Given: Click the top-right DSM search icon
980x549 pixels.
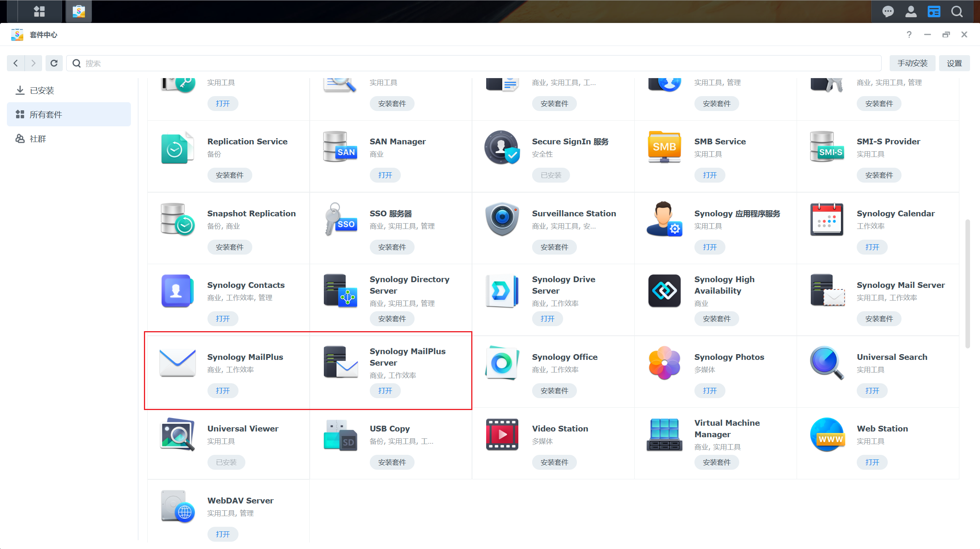Looking at the screenshot, I should (x=957, y=12).
